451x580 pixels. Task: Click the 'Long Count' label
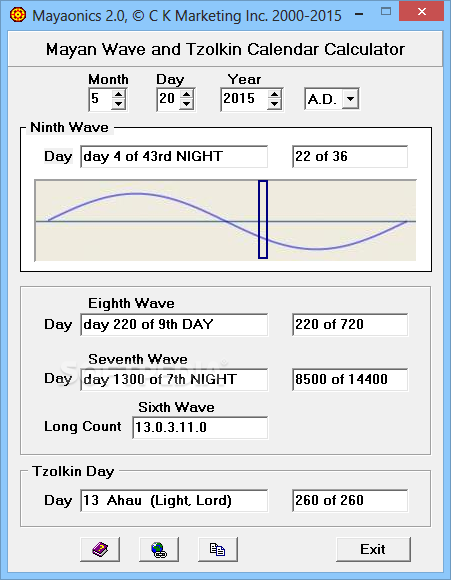[83, 426]
